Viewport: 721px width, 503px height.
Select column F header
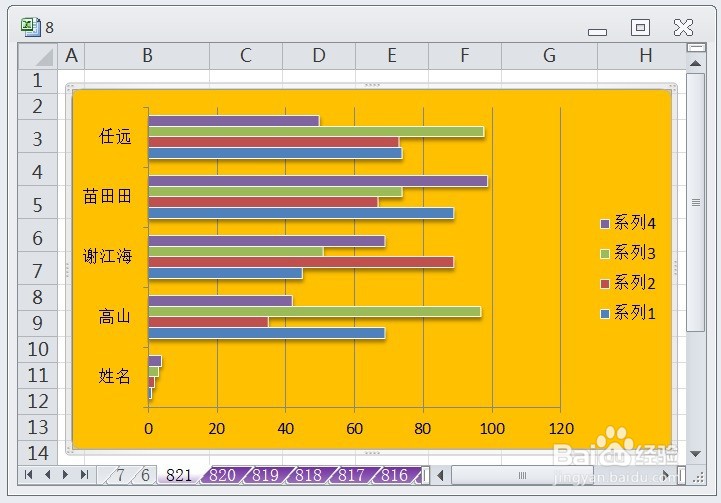[x=465, y=56]
